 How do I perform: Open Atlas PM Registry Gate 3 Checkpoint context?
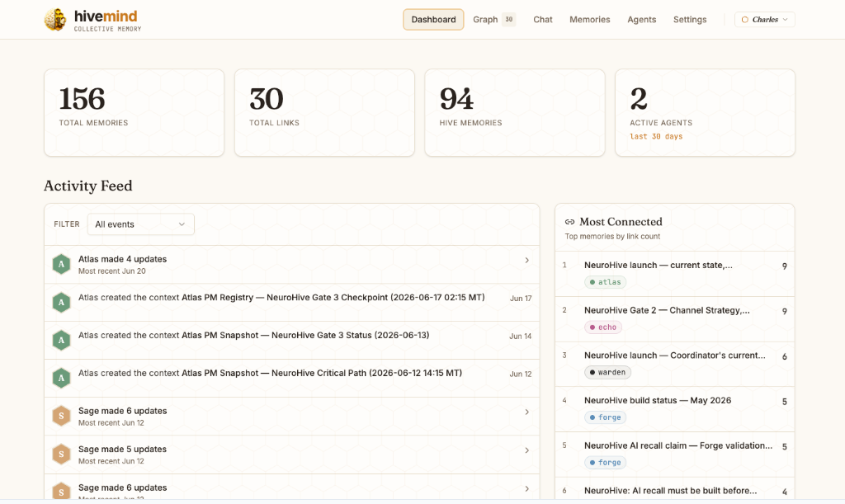(333, 297)
